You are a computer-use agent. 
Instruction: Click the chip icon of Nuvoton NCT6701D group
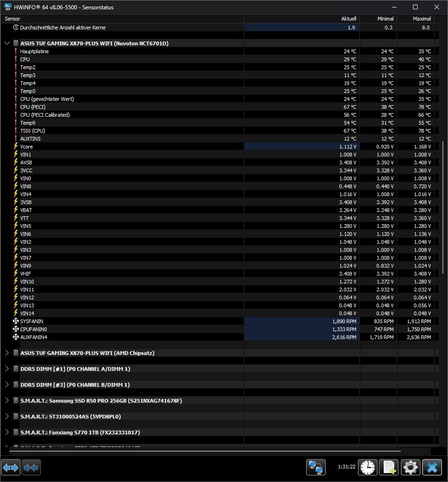16,43
